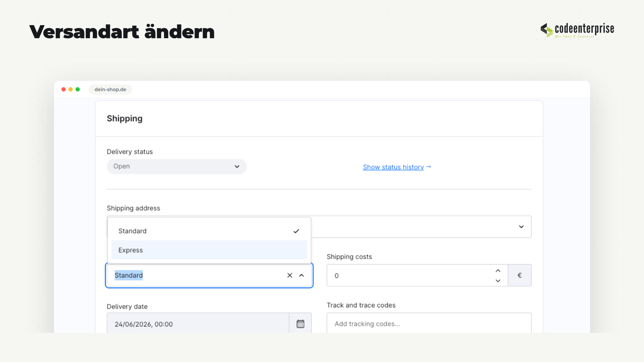Viewport: 644px width, 362px height.
Task: Click the Shipping costs label
Action: point(349,257)
